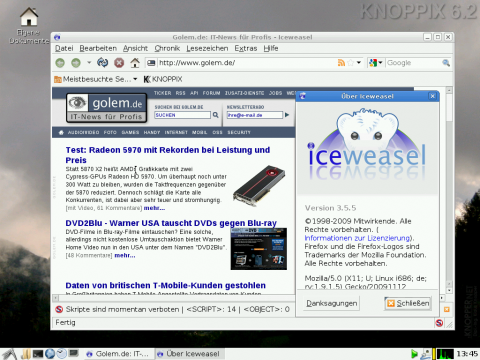Click mehr... under the Radeon article
The image size is (480, 360).
(154, 208)
